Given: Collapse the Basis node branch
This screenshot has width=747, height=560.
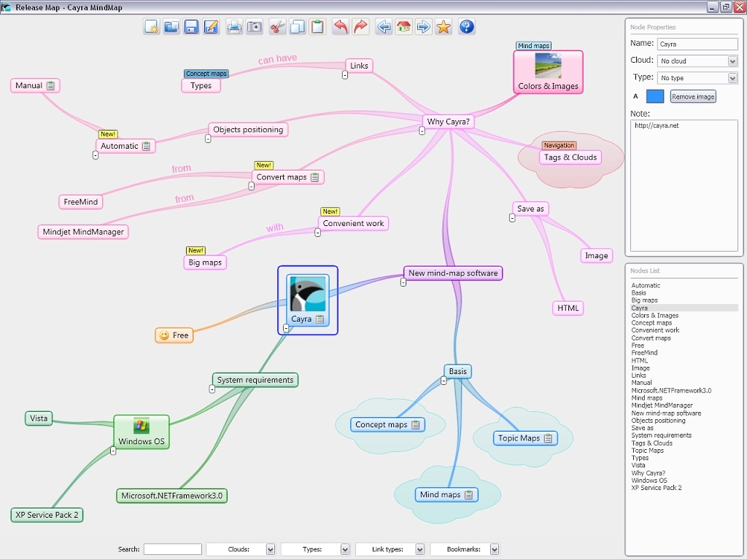Looking at the screenshot, I should (x=444, y=381).
